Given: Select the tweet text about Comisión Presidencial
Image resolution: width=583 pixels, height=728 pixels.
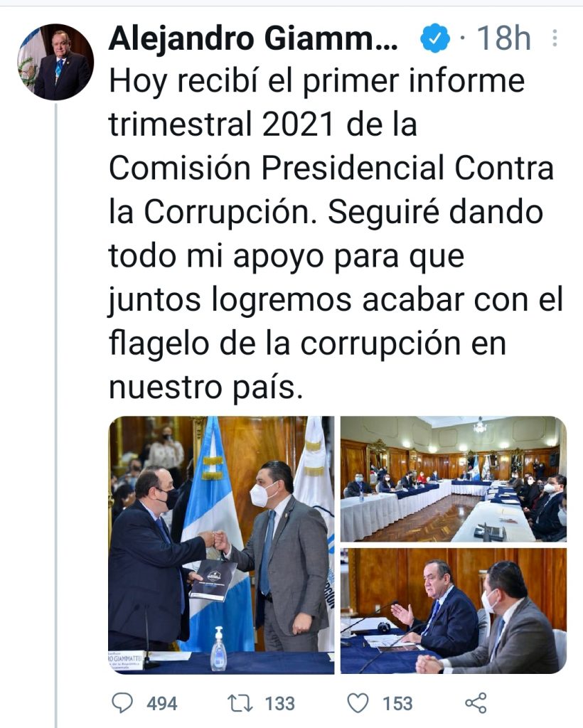Looking at the screenshot, I should pyautogui.click(x=335, y=233).
